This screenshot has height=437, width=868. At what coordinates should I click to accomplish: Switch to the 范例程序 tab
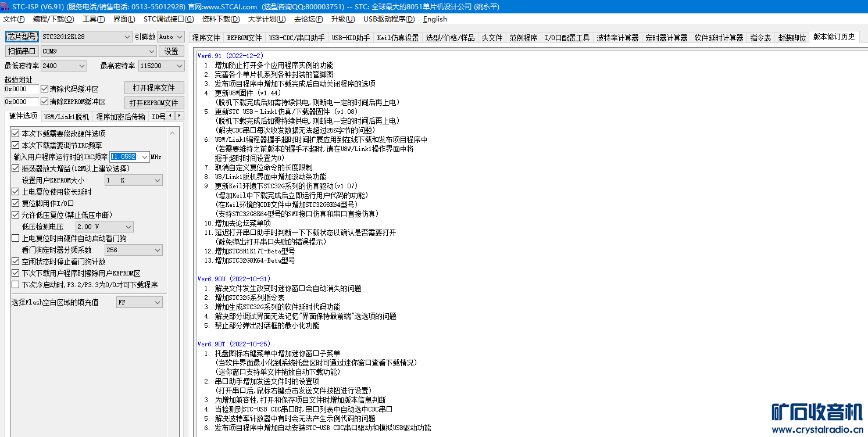click(523, 38)
